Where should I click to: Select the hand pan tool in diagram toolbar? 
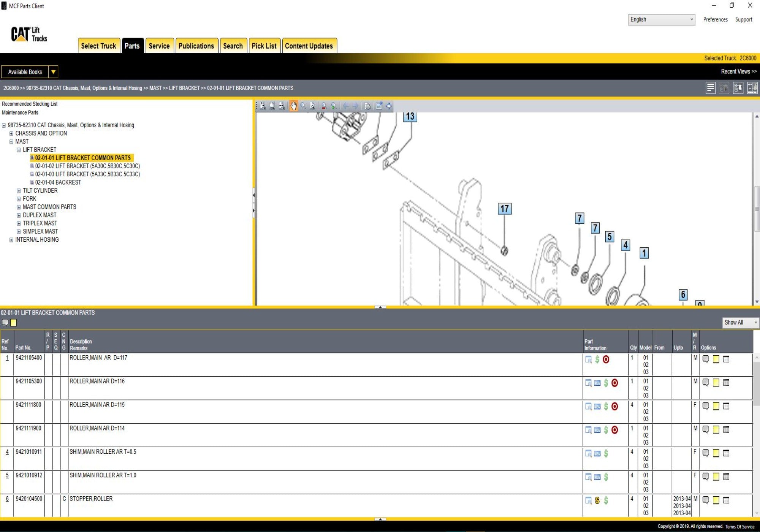[293, 106]
